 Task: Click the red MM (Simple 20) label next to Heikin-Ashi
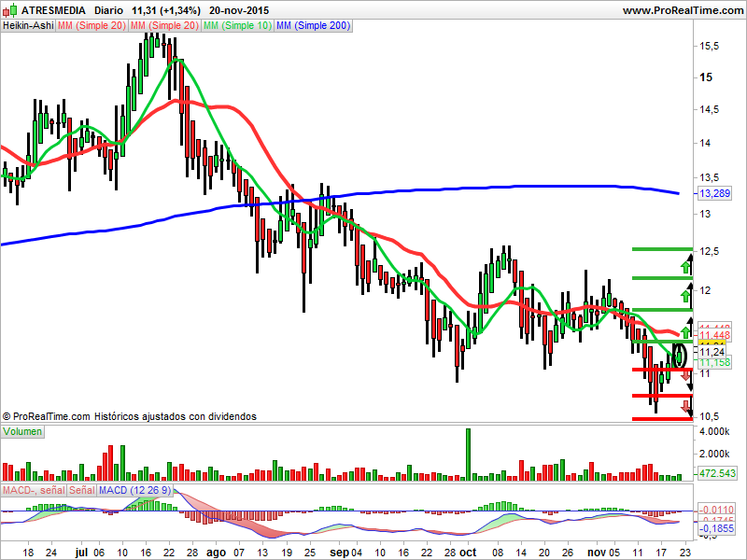[x=92, y=26]
